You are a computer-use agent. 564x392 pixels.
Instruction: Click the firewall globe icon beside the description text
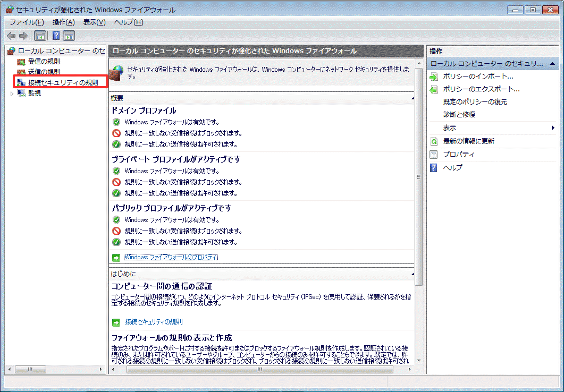[116, 73]
